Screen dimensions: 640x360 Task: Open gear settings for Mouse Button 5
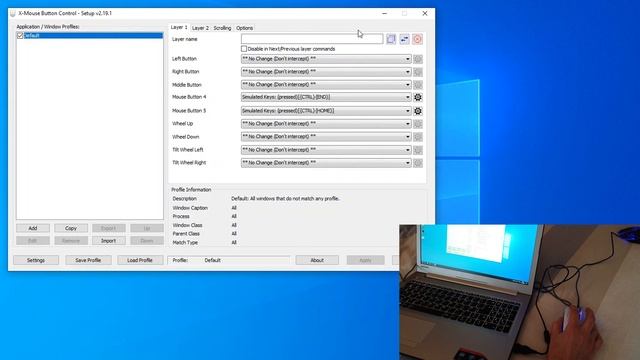(418, 111)
